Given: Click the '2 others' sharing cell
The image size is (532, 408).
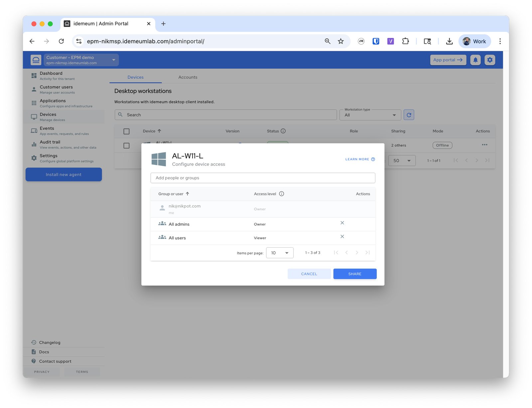Looking at the screenshot, I should (398, 145).
